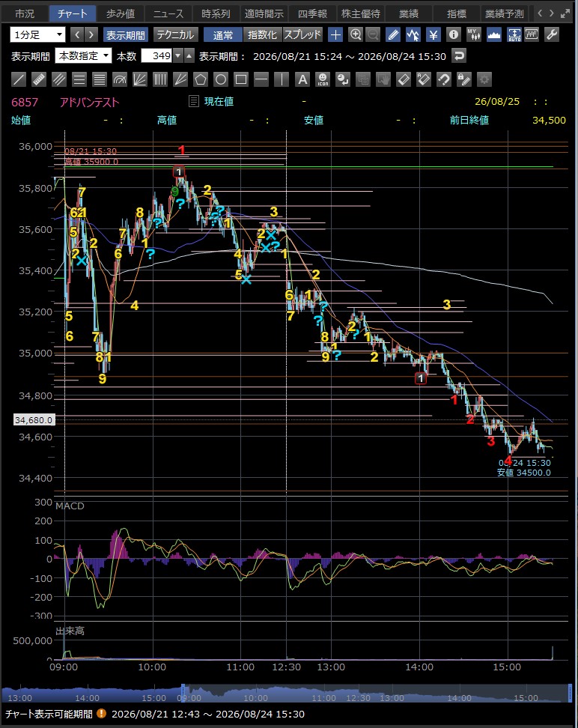Toggle the 通常 scale mode
The width and height of the screenshot is (578, 728).
[x=223, y=34]
